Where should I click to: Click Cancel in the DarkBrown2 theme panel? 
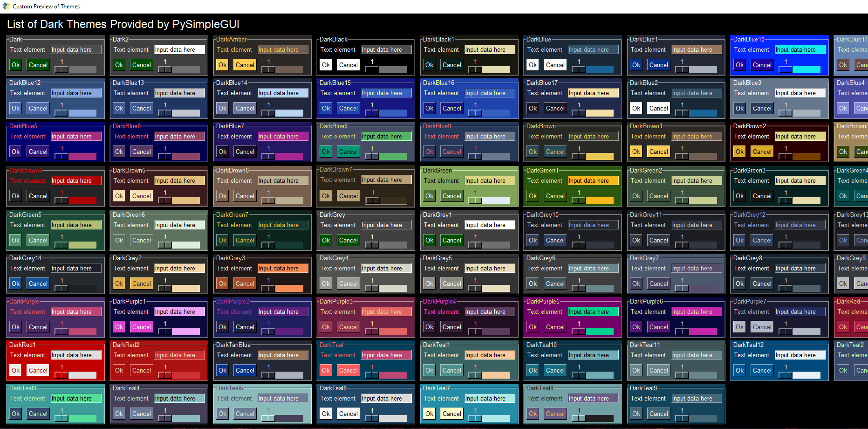(x=762, y=152)
